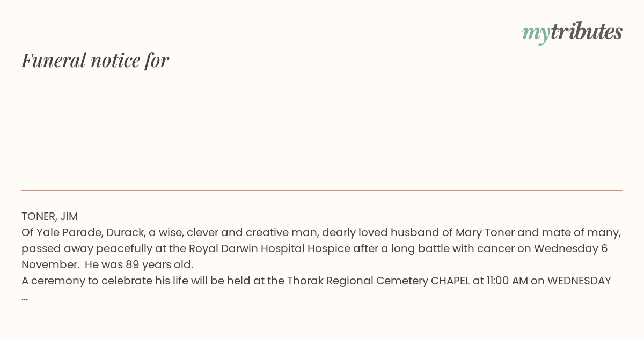Select the "Funeral notice for" heading
Screen dimensions: 644x338
[95, 60]
